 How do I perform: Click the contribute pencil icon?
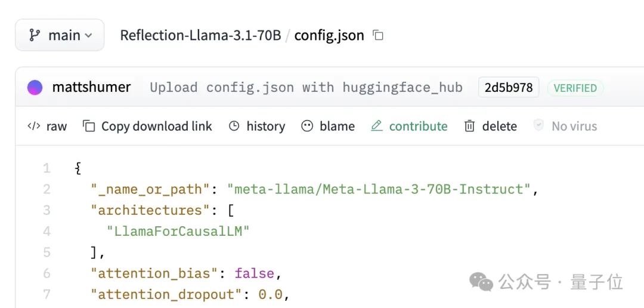[376, 126]
